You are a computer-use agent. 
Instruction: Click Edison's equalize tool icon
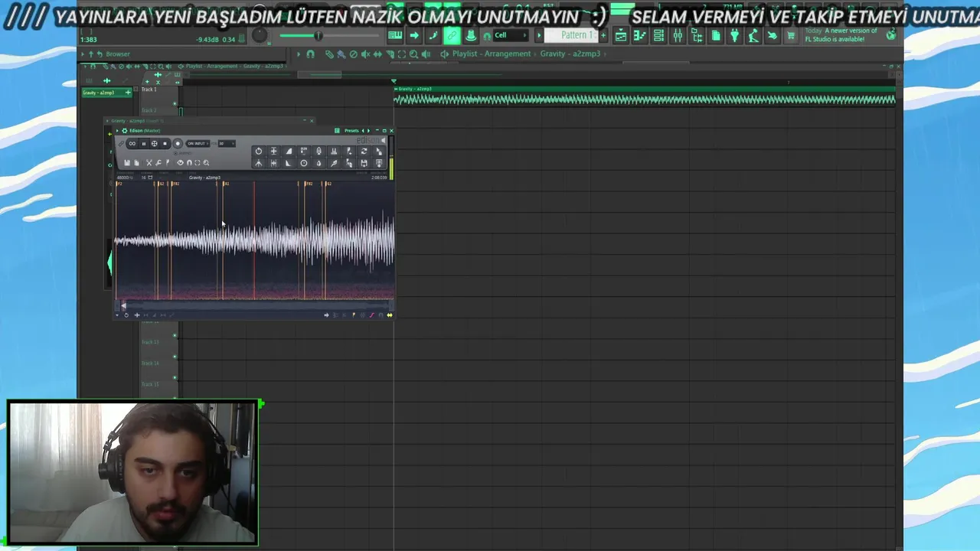334,151
